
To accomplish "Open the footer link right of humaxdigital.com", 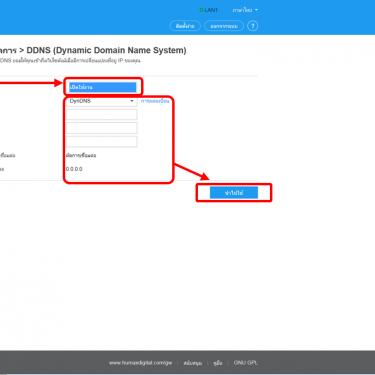I will click(x=193, y=363).
